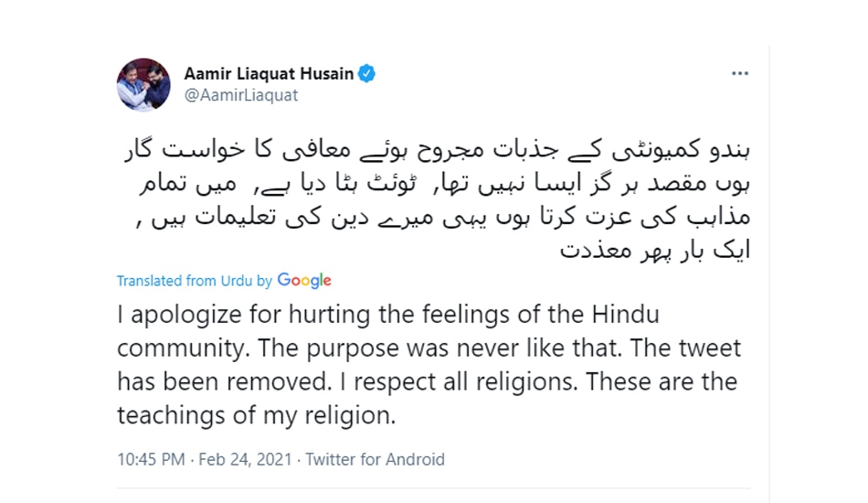Open the 'Twitter for Android' source link

375,459
